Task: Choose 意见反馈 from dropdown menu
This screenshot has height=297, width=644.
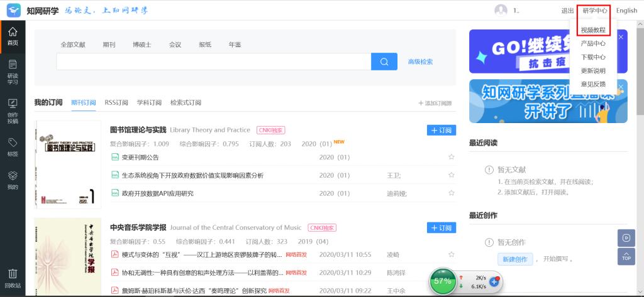Action: (x=593, y=84)
